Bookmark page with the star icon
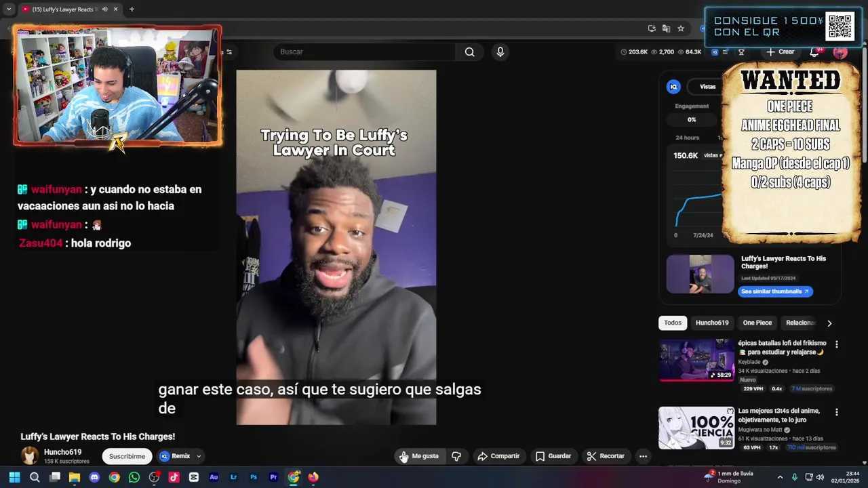Viewport: 868px width, 488px height. 681,28
